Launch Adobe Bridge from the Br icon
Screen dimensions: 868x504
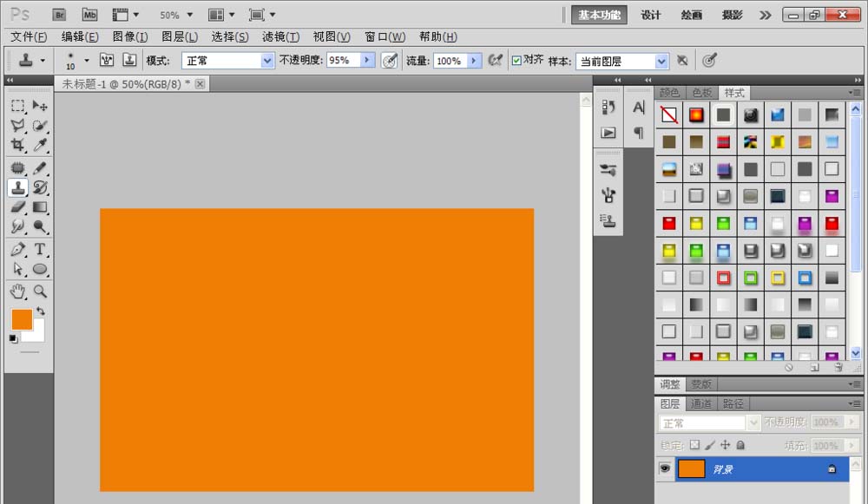point(59,15)
